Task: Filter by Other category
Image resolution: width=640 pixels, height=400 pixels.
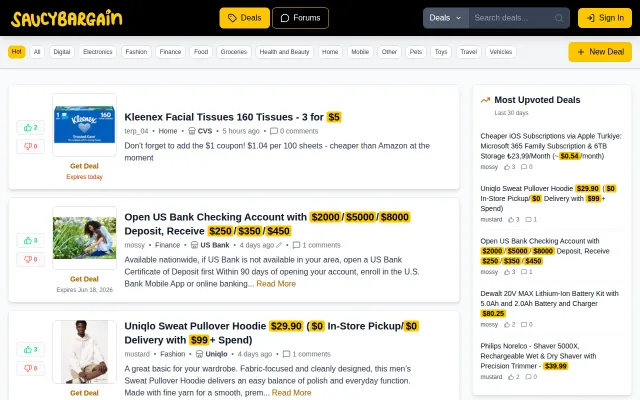Action: (389, 52)
